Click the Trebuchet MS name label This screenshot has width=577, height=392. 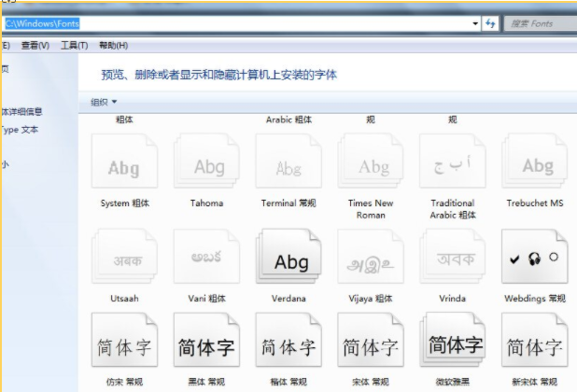(x=535, y=203)
